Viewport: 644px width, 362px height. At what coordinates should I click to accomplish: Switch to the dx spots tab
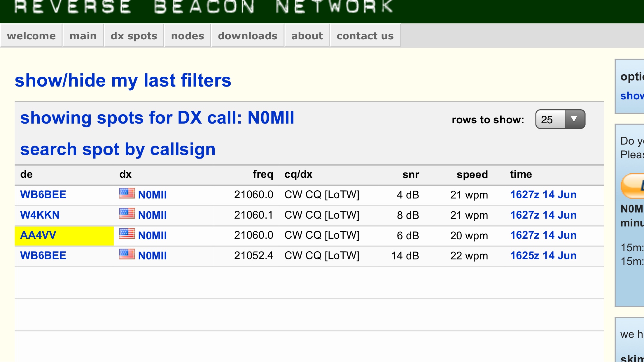(x=134, y=36)
